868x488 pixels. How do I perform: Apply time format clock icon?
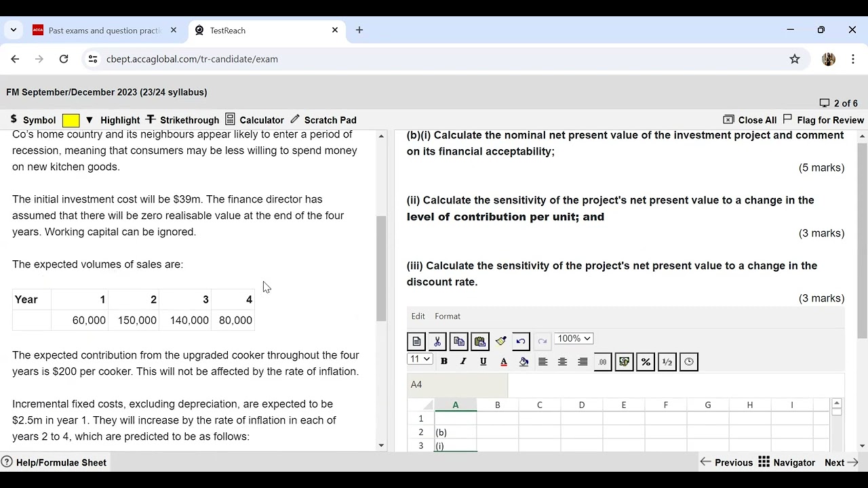(x=689, y=362)
